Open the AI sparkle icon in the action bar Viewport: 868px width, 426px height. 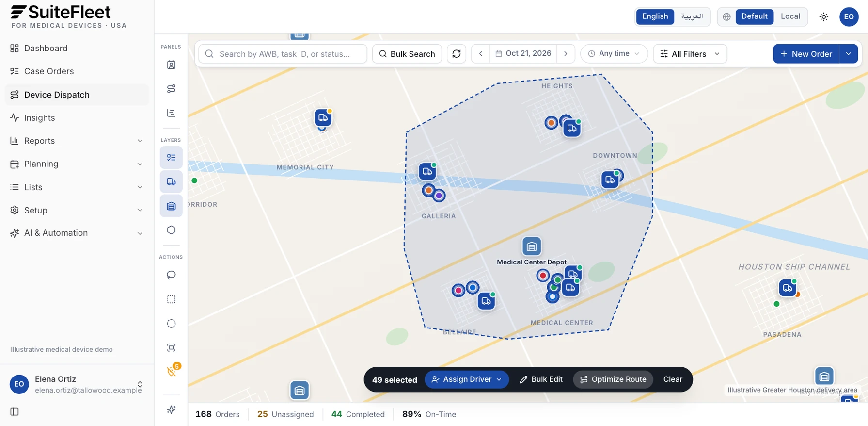[x=171, y=410]
